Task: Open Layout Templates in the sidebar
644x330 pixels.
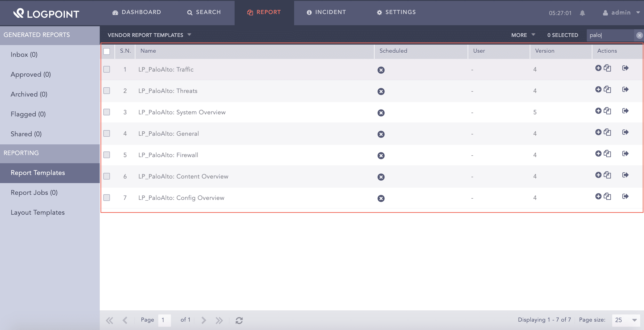Action: tap(38, 212)
